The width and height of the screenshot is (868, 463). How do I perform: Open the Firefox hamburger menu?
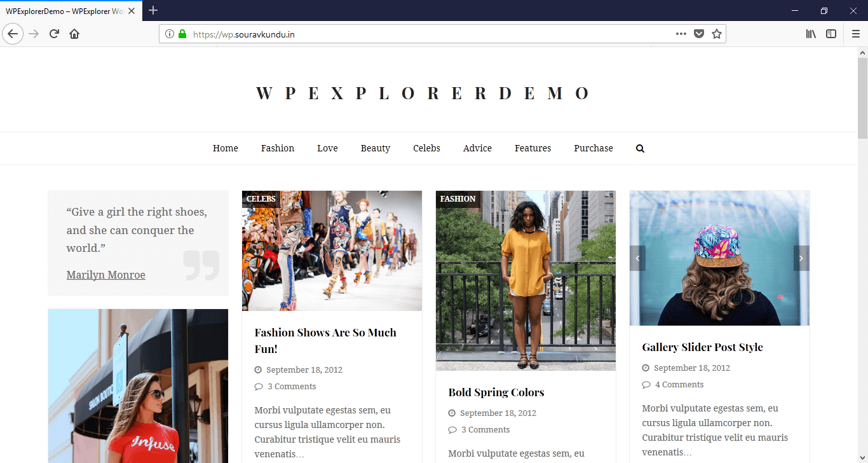point(855,34)
